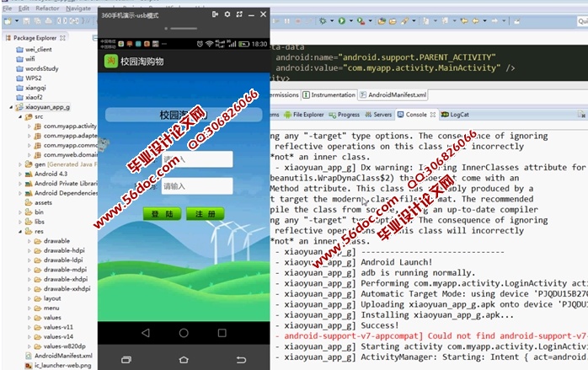Image resolution: width=588 pixels, height=370 pixels.
Task: Switch to the Instrumentation editor tab
Action: (329, 95)
